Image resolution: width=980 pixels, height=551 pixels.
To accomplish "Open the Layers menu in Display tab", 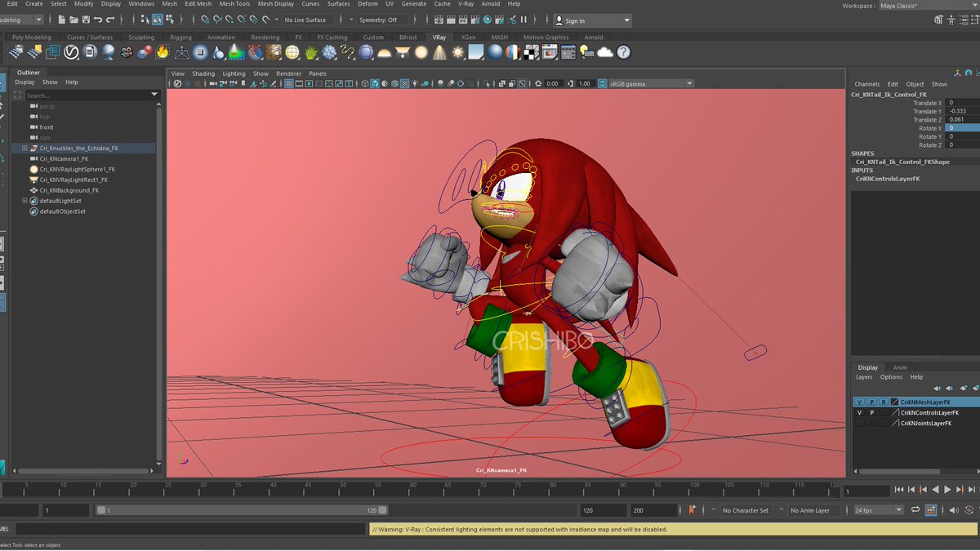I will (864, 377).
